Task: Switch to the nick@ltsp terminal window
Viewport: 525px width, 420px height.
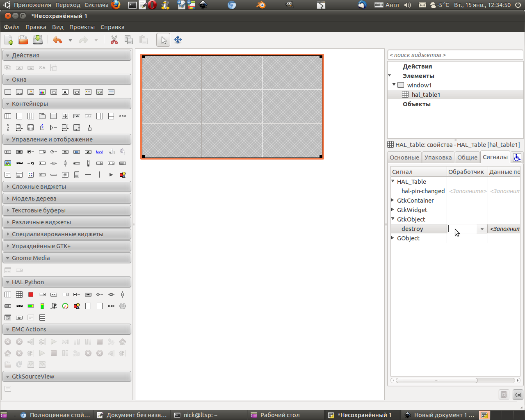Action: point(208,415)
